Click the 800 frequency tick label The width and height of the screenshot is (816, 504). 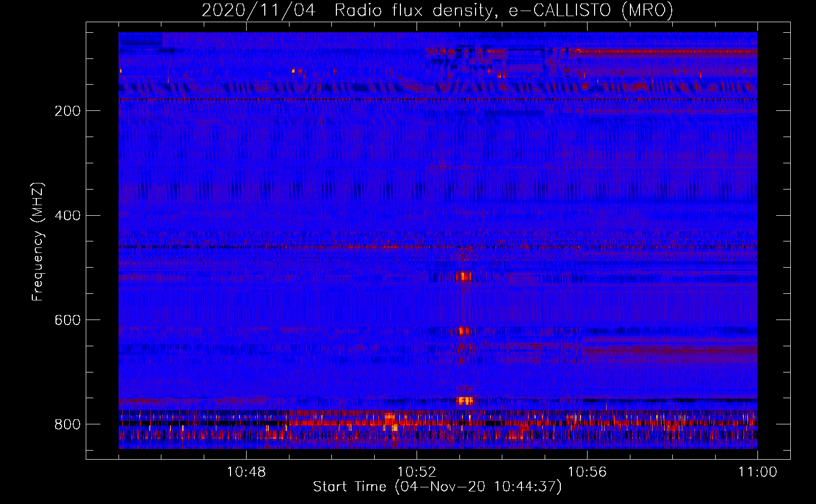67,424
